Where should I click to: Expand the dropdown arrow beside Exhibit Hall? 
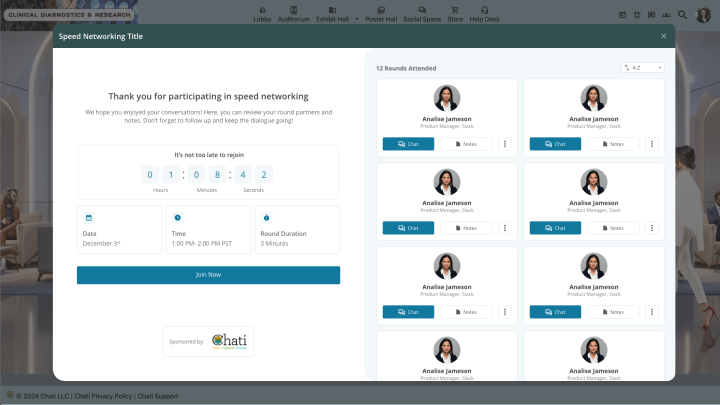[357, 19]
